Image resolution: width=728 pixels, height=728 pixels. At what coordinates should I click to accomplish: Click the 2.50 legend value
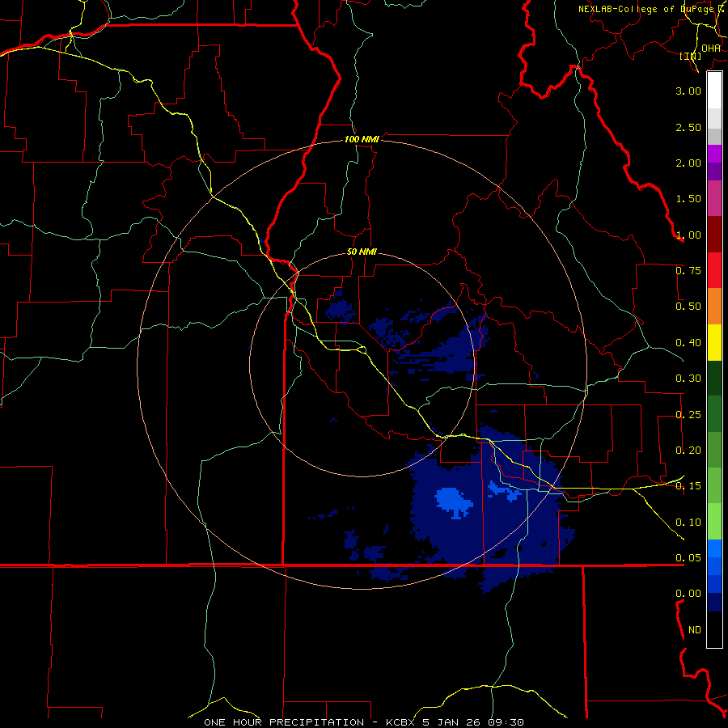[688, 127]
